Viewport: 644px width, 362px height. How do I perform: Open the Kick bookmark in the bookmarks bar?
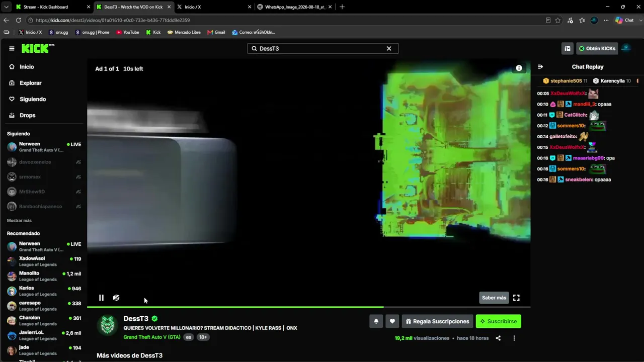153,32
